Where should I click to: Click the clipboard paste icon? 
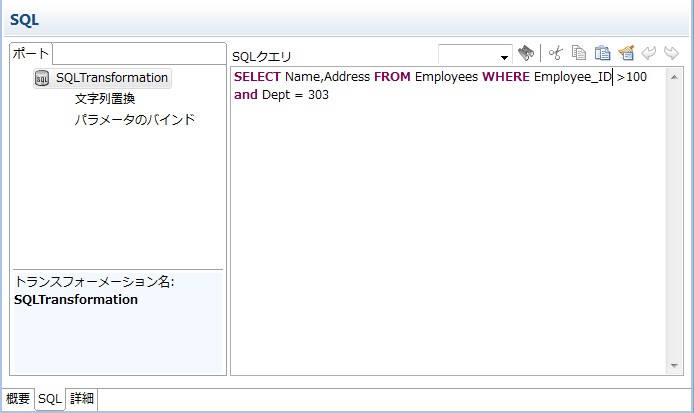tap(602, 53)
